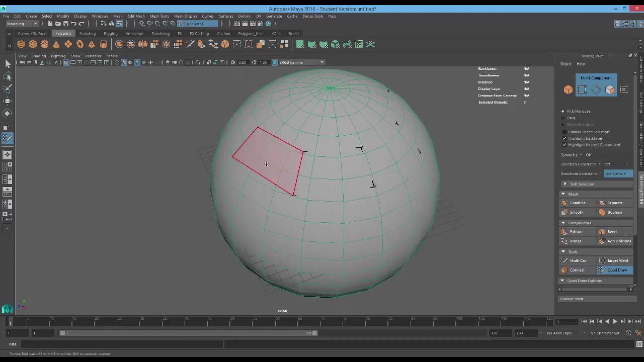
Task: Switch to the Sculpting shelf tab
Action: click(87, 34)
